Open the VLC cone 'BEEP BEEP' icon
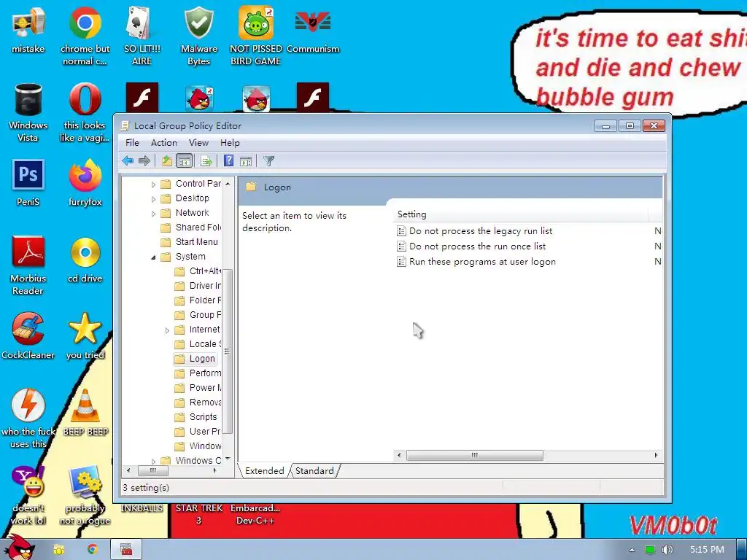The image size is (747, 560). tap(85, 413)
